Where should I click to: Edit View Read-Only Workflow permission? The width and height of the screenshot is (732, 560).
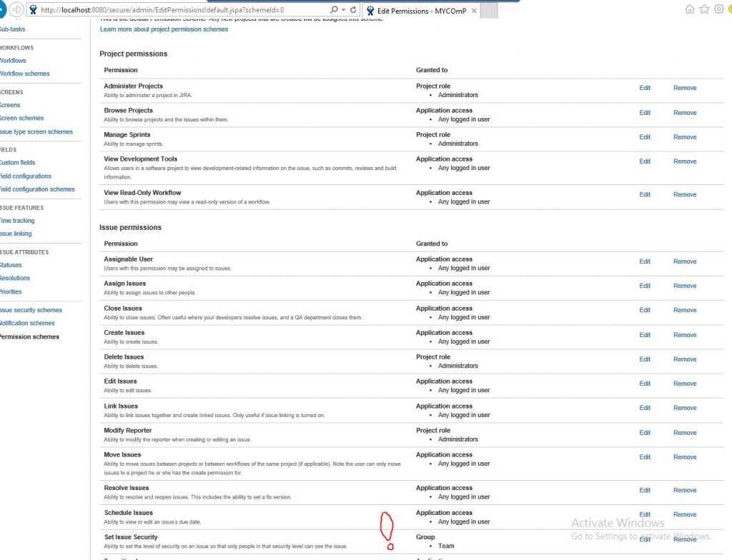(x=645, y=194)
